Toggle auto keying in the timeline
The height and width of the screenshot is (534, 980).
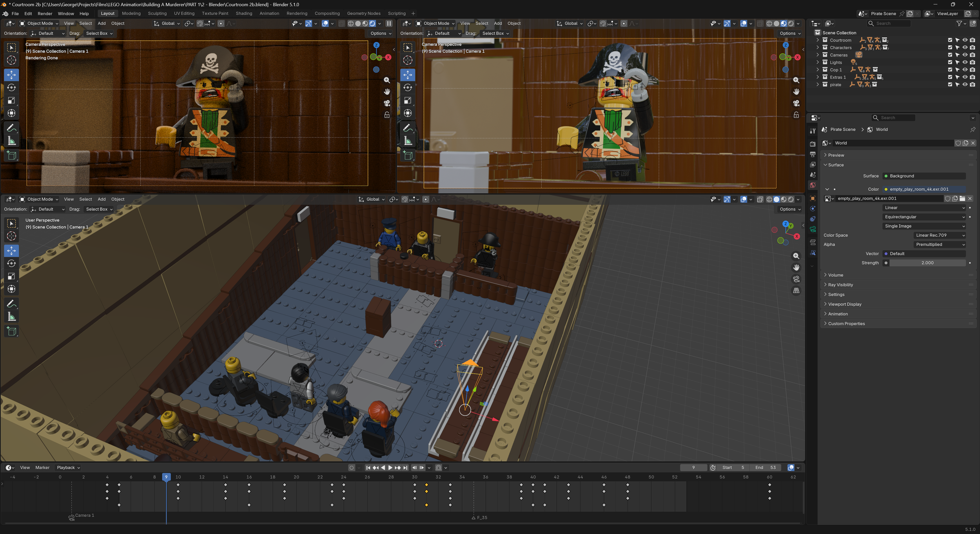tap(352, 468)
